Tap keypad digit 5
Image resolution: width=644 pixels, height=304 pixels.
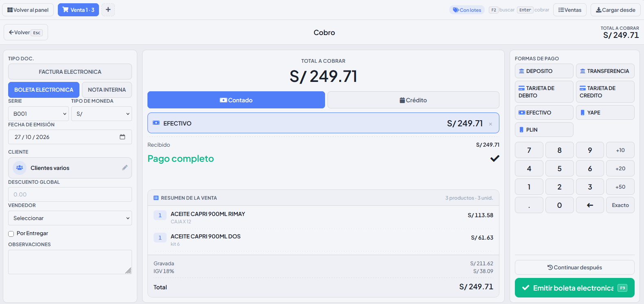click(560, 168)
